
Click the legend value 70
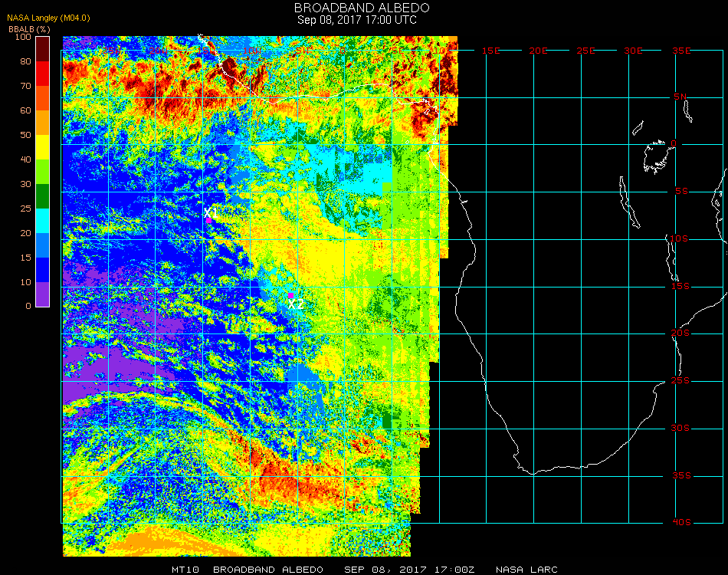tap(25, 86)
